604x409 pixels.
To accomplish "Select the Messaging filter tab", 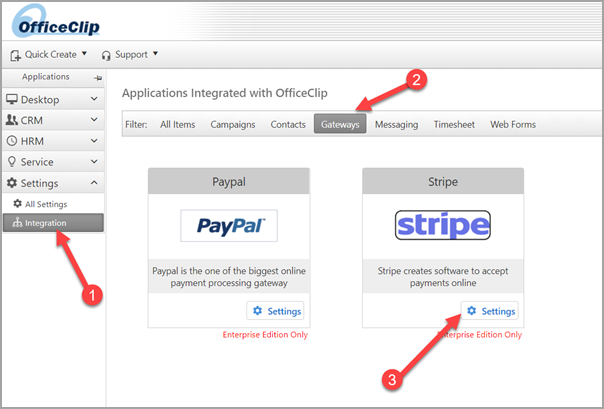I will coord(396,124).
